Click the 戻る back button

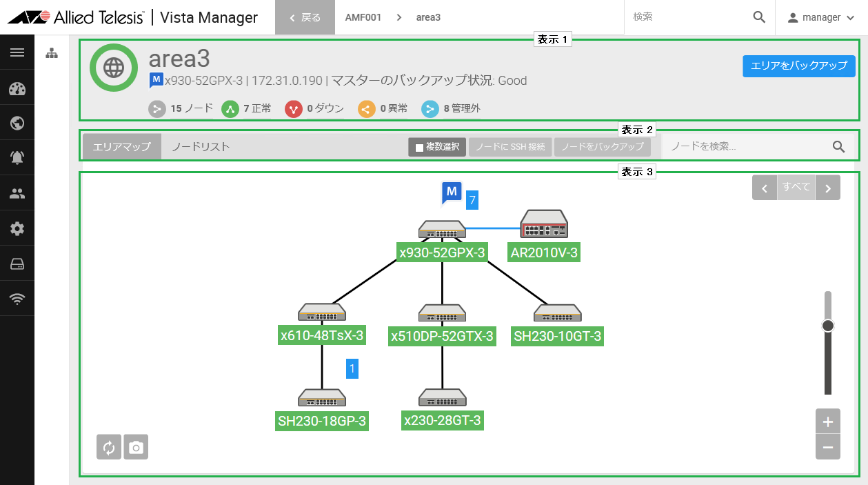point(305,17)
